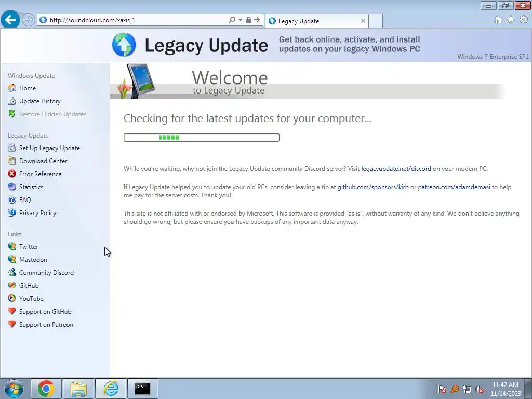The width and height of the screenshot is (532, 399).
Task: Click the browser forward arrow button
Action: pyautogui.click(x=29, y=20)
